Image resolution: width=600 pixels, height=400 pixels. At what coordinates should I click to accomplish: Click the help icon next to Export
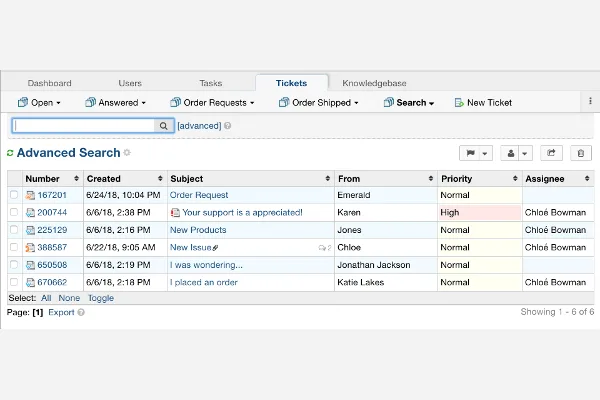pyautogui.click(x=81, y=312)
